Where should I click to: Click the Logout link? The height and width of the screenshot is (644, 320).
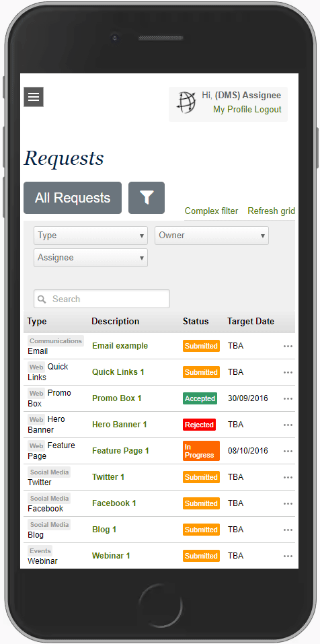(x=268, y=110)
